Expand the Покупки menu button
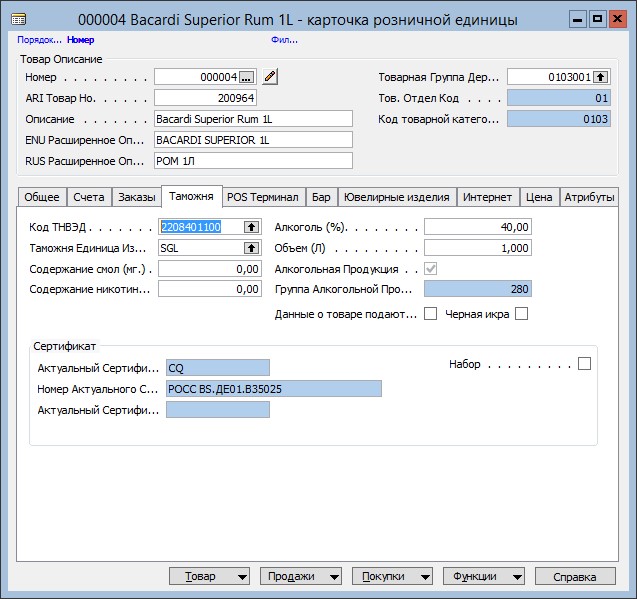The height and width of the screenshot is (599, 637). point(392,576)
